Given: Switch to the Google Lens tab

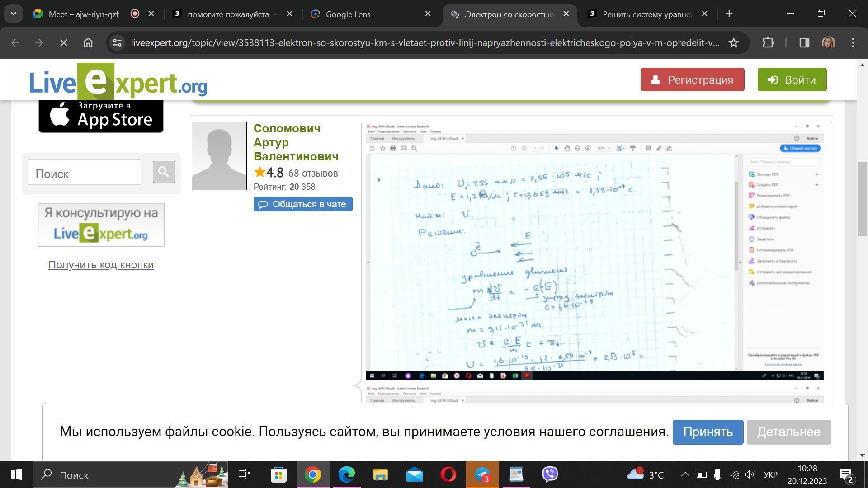Looking at the screenshot, I should 348,14.
